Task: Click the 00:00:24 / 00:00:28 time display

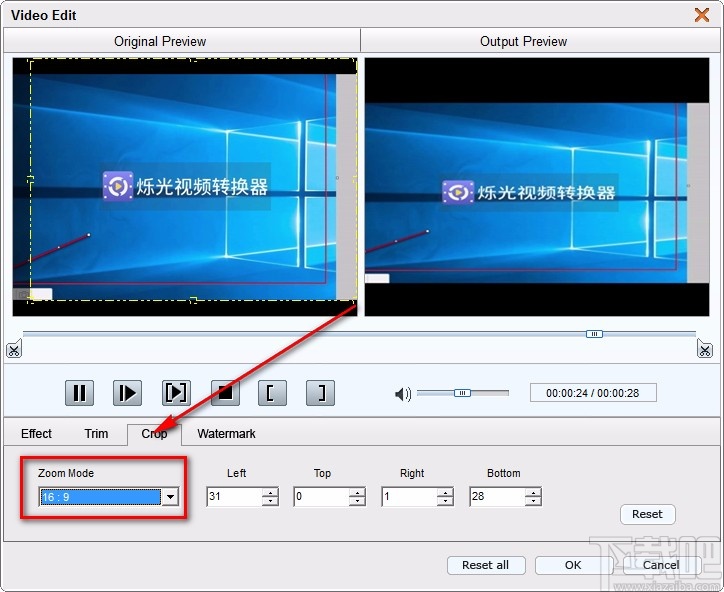Action: pyautogui.click(x=593, y=393)
